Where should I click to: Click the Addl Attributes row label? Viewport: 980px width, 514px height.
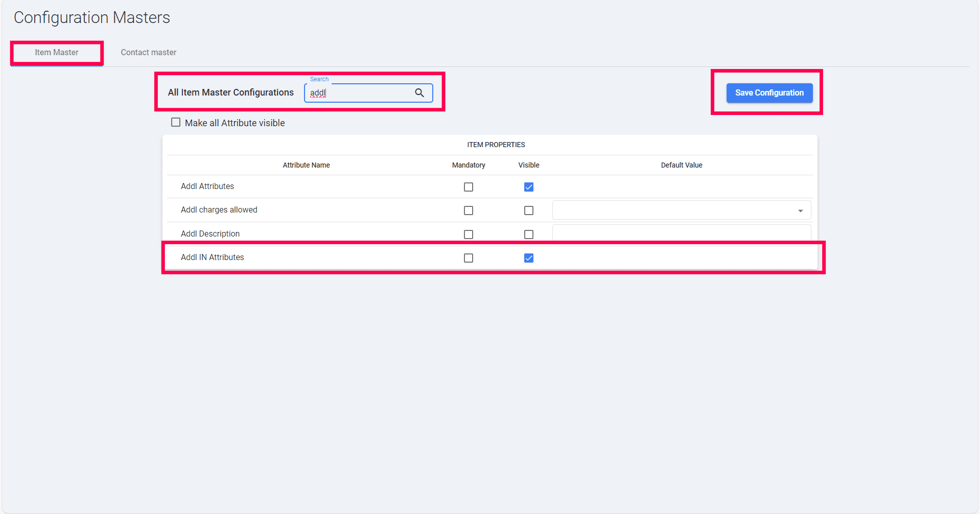pyautogui.click(x=207, y=186)
